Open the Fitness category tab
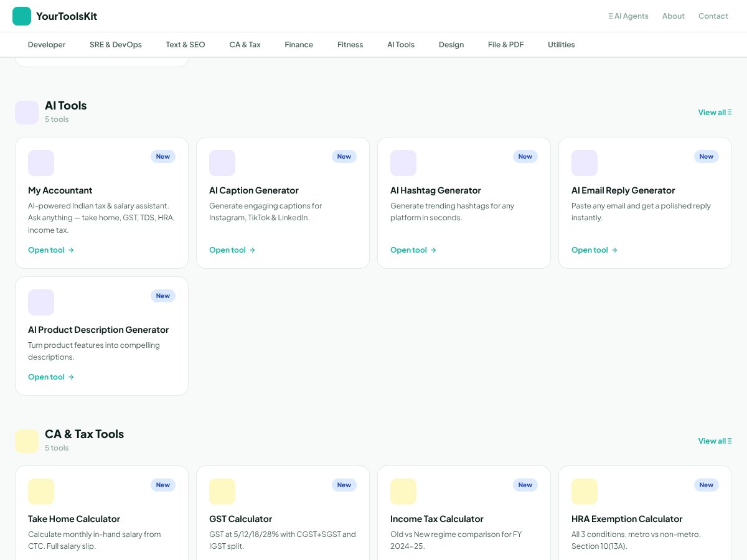Viewport: 747px width, 560px height. click(x=350, y=45)
